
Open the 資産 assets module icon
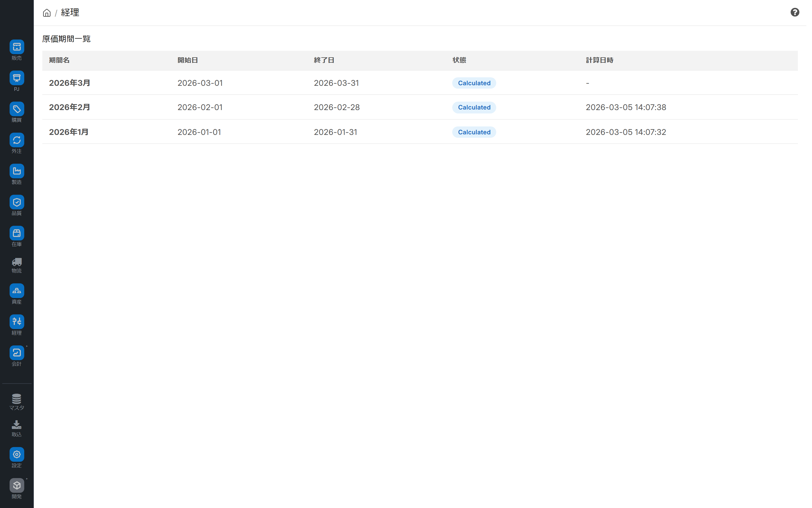pyautogui.click(x=17, y=291)
